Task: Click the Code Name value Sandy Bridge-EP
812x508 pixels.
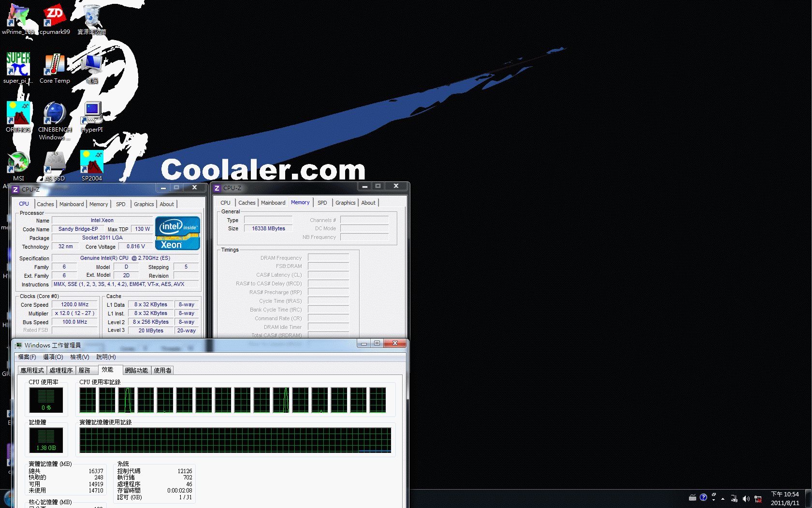Action: click(x=78, y=229)
